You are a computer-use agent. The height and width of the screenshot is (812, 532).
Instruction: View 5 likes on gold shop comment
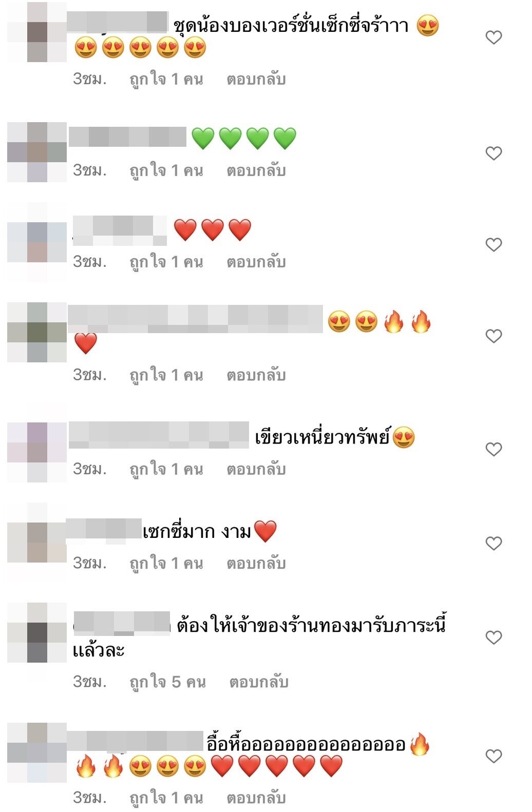point(167,682)
